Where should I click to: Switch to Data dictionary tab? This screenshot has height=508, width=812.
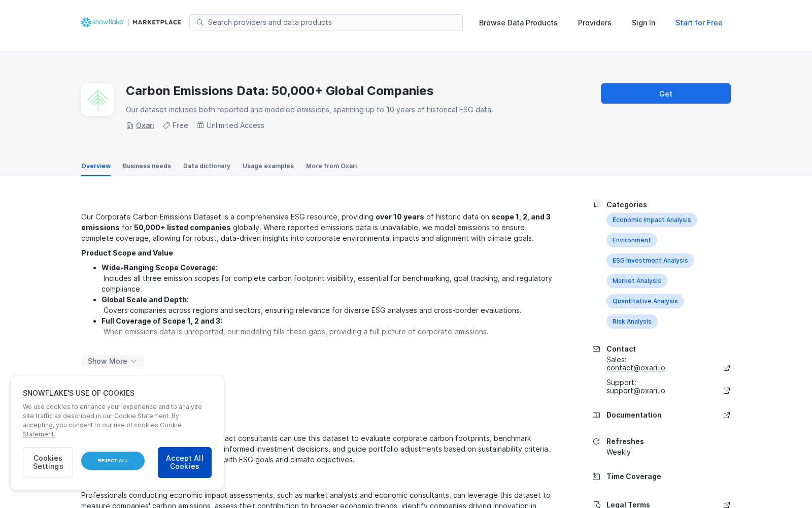tap(207, 166)
